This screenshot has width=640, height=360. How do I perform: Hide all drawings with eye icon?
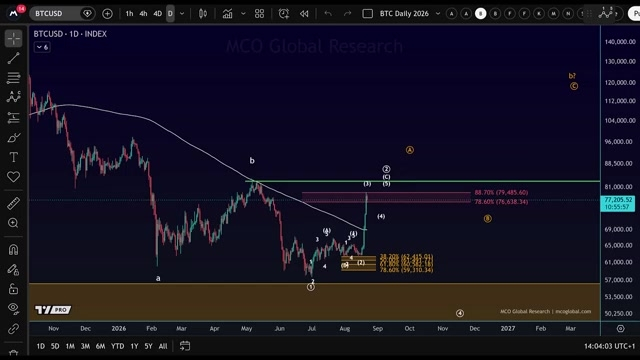[13, 308]
